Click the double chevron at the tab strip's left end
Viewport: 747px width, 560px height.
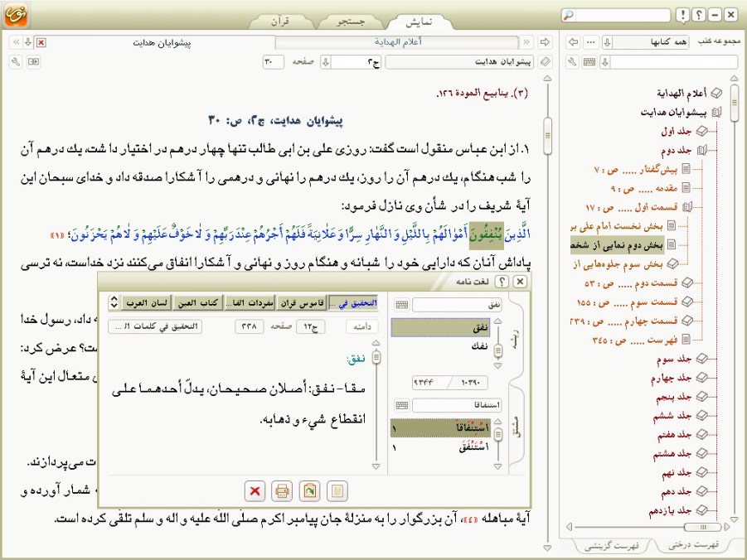tap(16, 43)
